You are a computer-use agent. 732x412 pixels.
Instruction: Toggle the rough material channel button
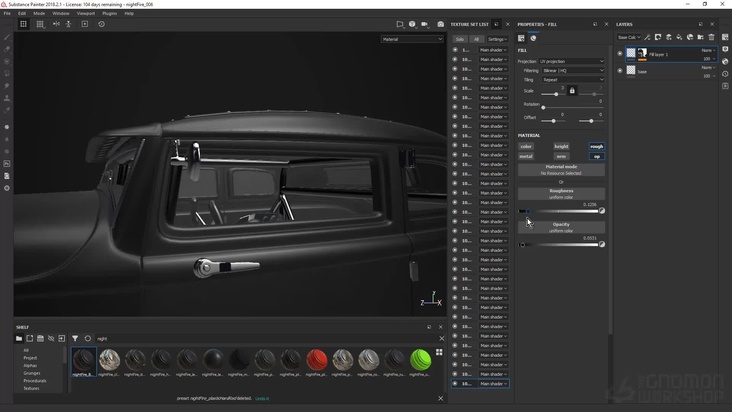[x=596, y=146]
